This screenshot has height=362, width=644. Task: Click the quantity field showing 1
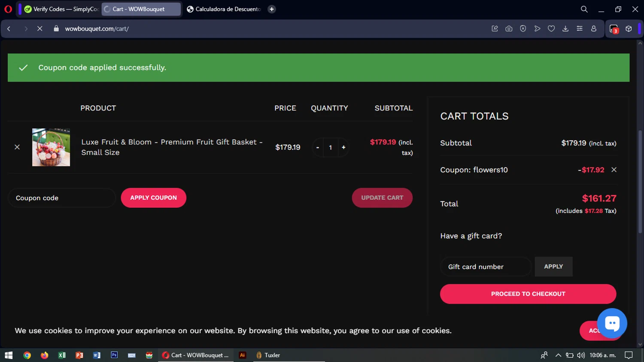pyautogui.click(x=331, y=147)
